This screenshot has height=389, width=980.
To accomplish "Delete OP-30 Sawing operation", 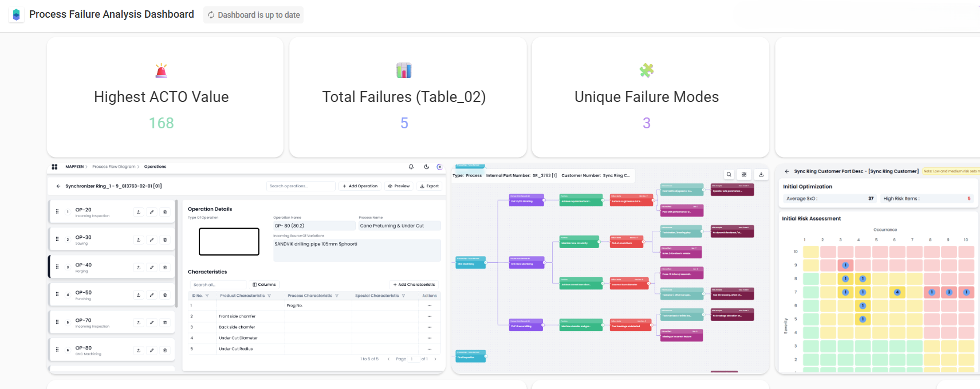I will 165,240.
